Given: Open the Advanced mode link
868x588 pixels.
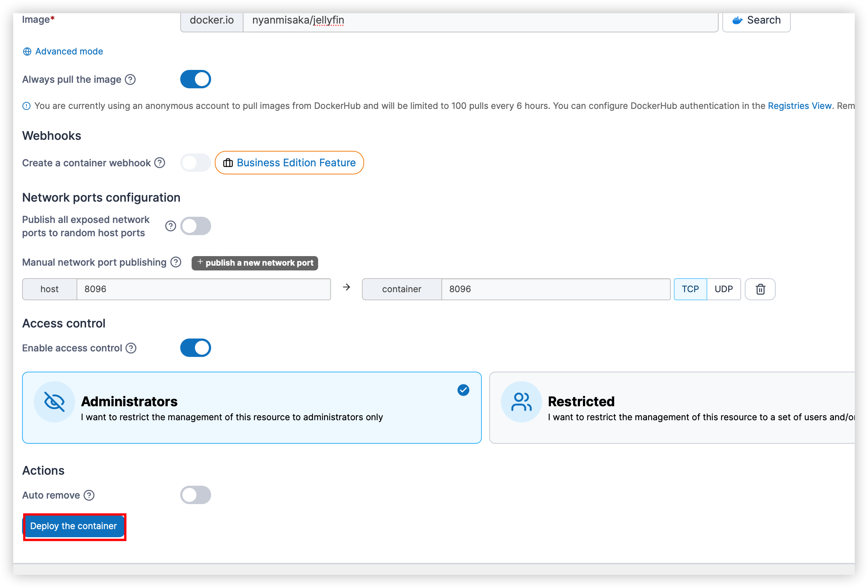Looking at the screenshot, I should coord(69,52).
